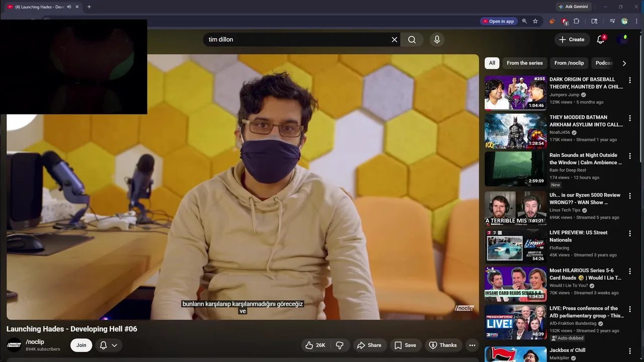
Task: Click the search magnifier button
Action: pyautogui.click(x=412, y=40)
